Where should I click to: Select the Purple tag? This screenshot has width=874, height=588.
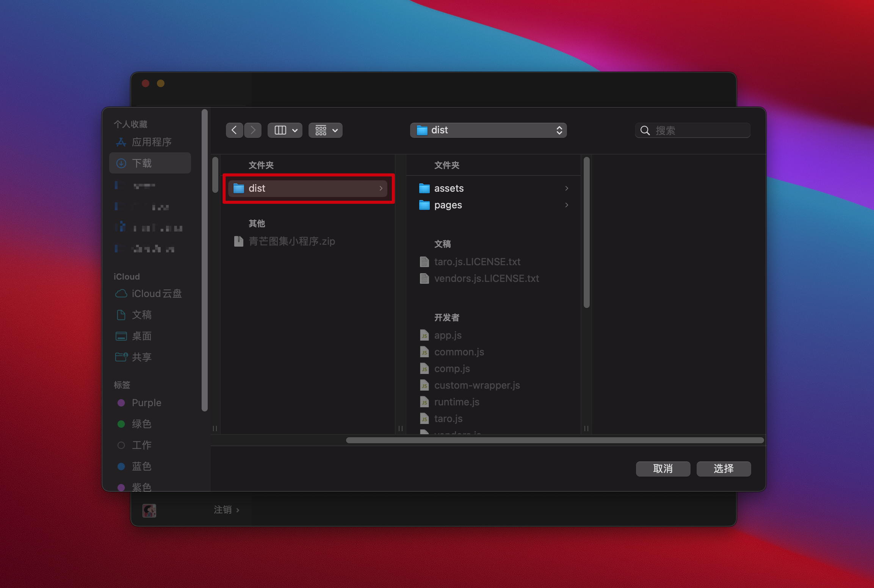[x=150, y=403]
